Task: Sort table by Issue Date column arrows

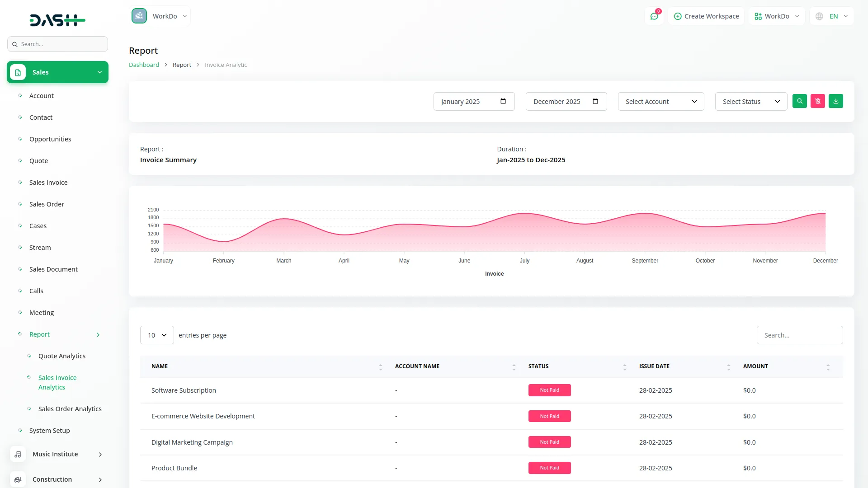Action: [x=728, y=367]
